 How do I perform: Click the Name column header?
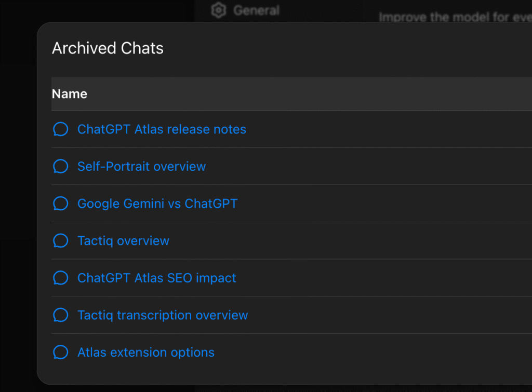pyautogui.click(x=70, y=94)
